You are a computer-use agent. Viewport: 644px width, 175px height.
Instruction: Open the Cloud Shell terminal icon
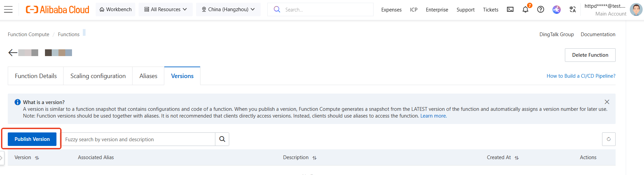(x=510, y=9)
